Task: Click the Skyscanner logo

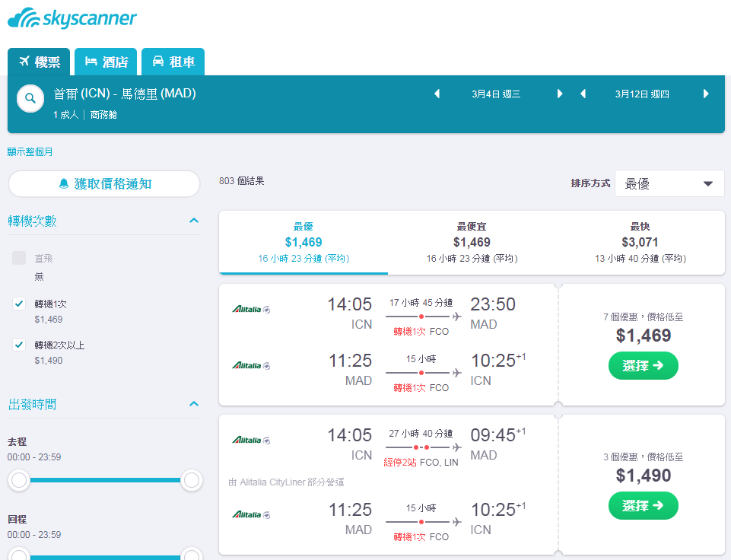Action: pyautogui.click(x=72, y=18)
